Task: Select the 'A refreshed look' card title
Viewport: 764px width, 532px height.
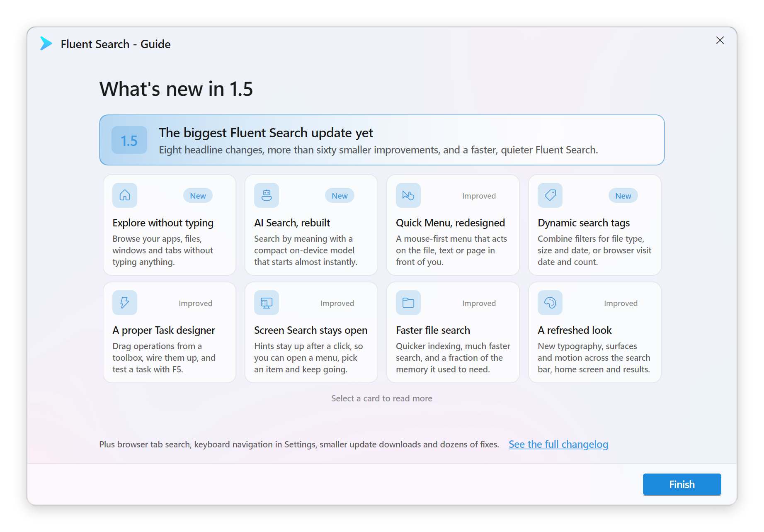Action: [575, 330]
